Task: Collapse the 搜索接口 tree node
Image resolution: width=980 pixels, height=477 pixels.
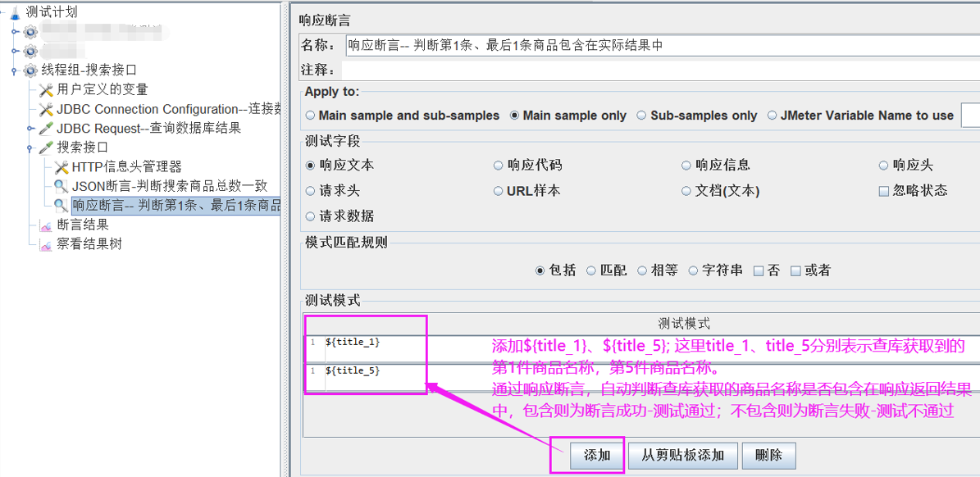Action: pyautogui.click(x=28, y=148)
